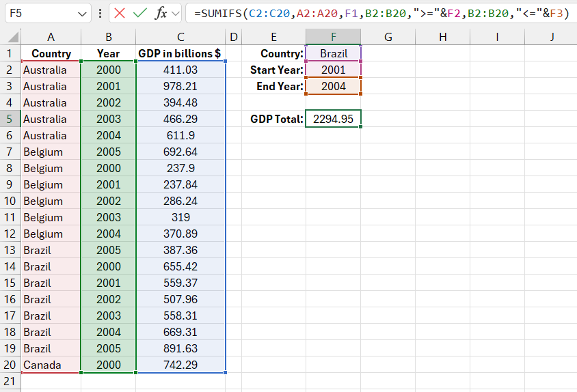577x392 pixels.
Task: Select the Brazil cell in F1
Action: pos(333,53)
